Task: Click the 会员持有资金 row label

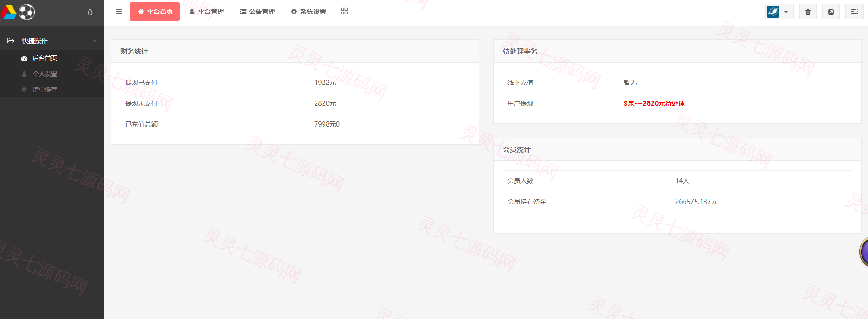Action: click(527, 202)
